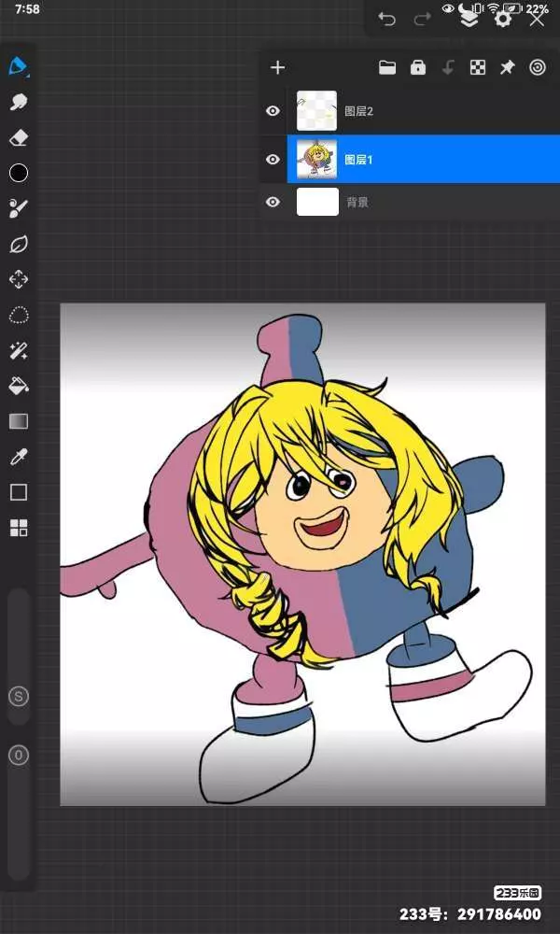This screenshot has height=934, width=560.
Task: Select the Transform move tool
Action: (x=18, y=279)
